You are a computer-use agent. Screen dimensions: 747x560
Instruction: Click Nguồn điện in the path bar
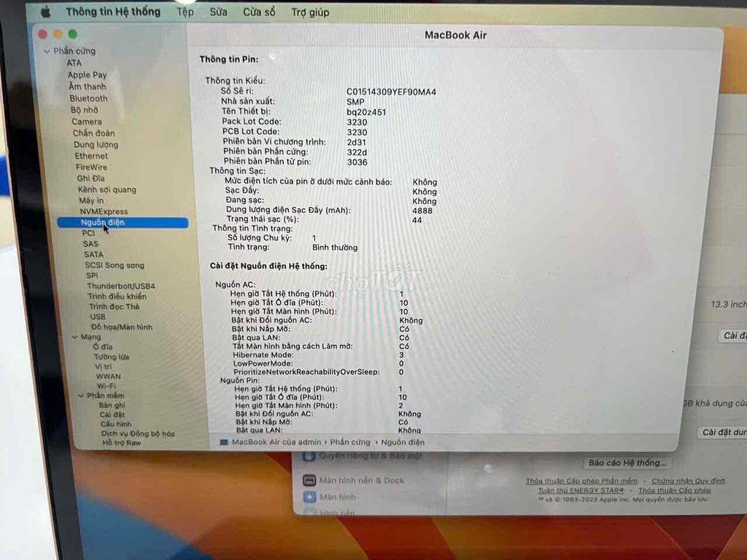pos(403,443)
